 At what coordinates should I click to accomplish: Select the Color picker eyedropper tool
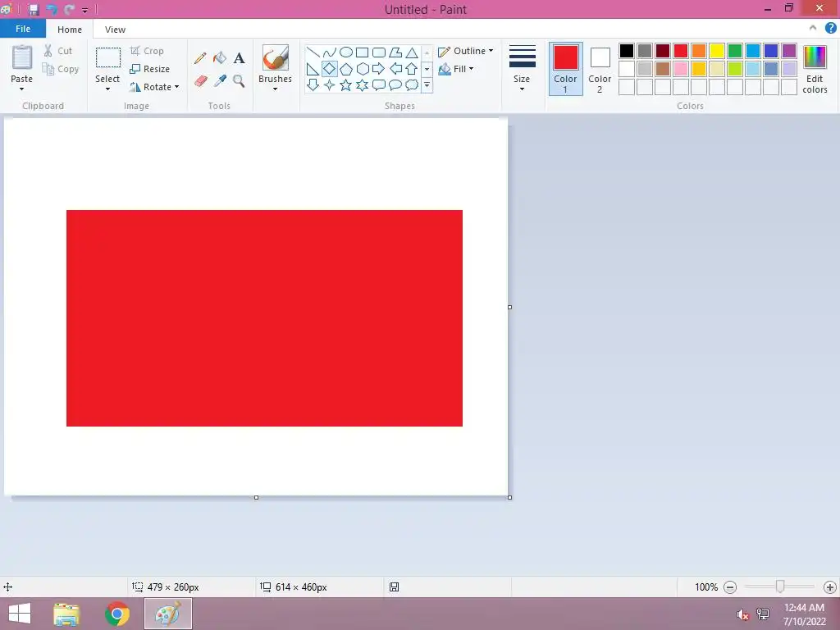(x=220, y=81)
